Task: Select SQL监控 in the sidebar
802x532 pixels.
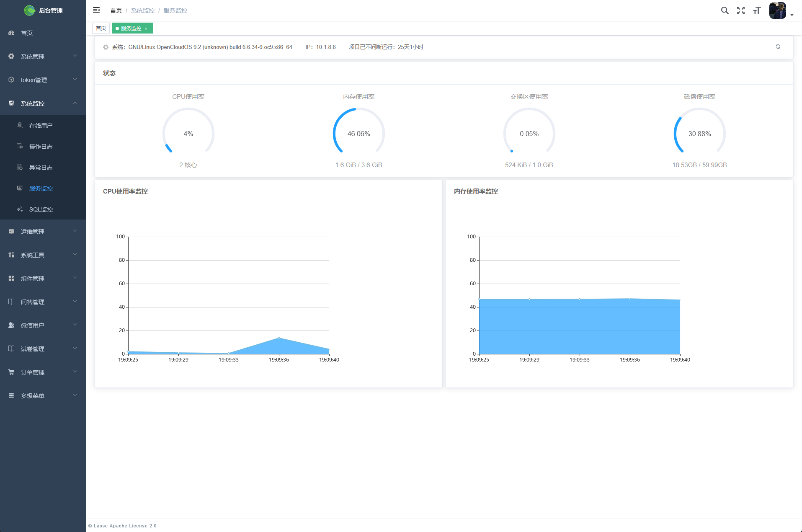Action: (x=43, y=209)
